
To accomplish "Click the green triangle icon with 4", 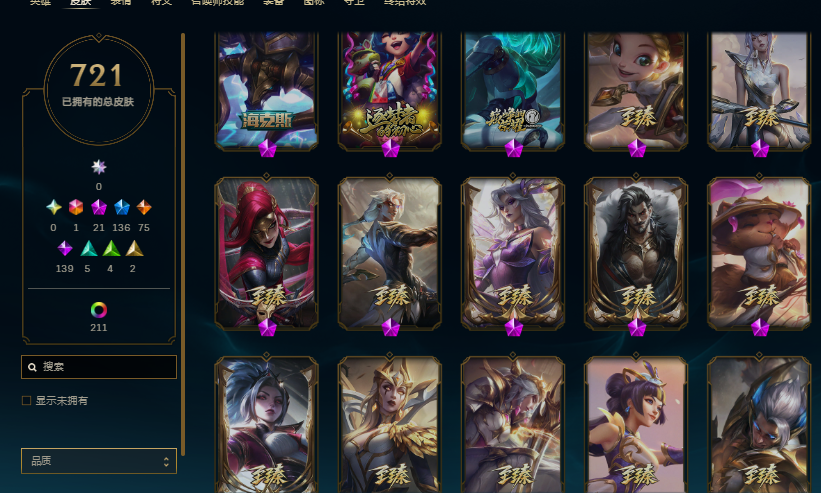I will point(111,248).
